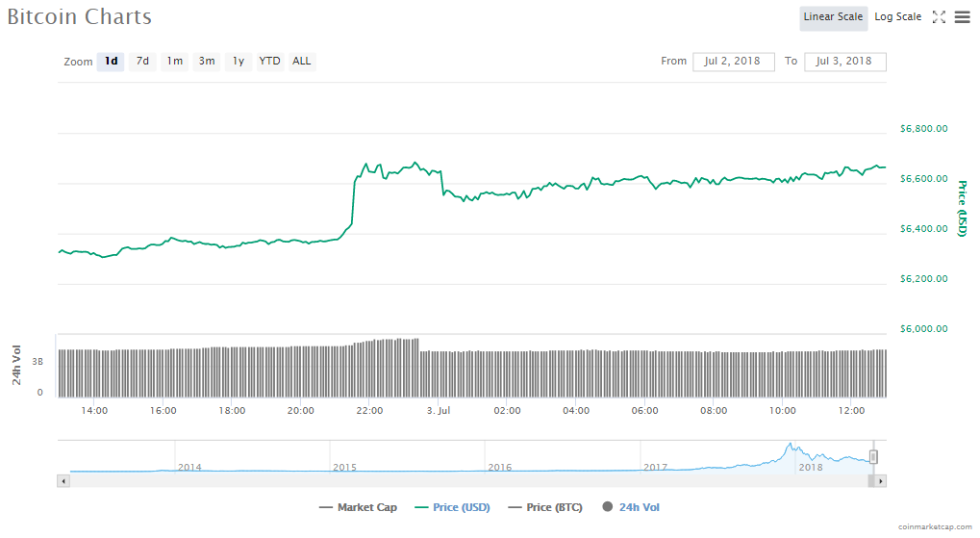Viewport: 980px width, 538px height.
Task: Switch to Linear Scale
Action: pyautogui.click(x=833, y=17)
